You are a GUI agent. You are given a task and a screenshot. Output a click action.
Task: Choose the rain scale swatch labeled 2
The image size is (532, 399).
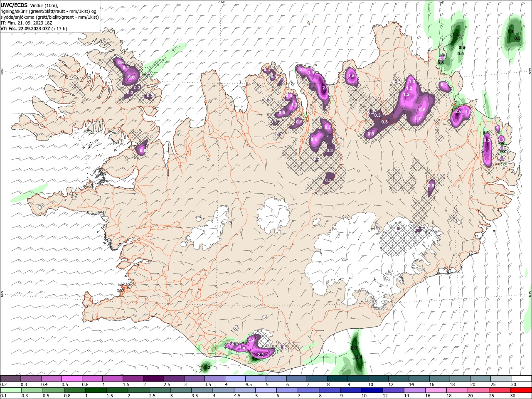[138, 390]
